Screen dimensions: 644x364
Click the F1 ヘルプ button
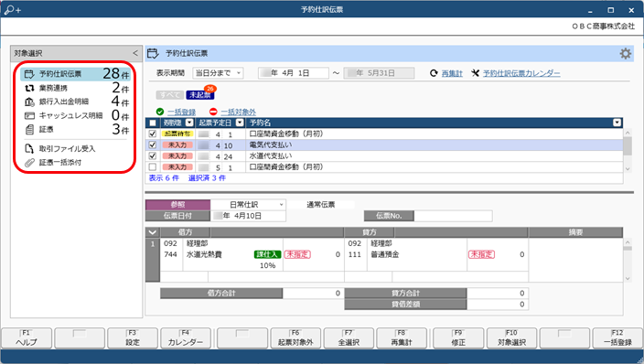tap(27, 338)
